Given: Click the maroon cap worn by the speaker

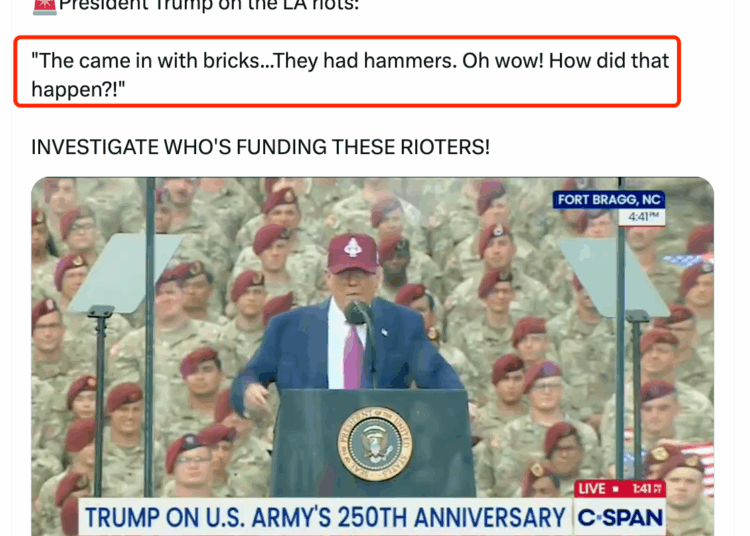Looking at the screenshot, I should 353,253.
